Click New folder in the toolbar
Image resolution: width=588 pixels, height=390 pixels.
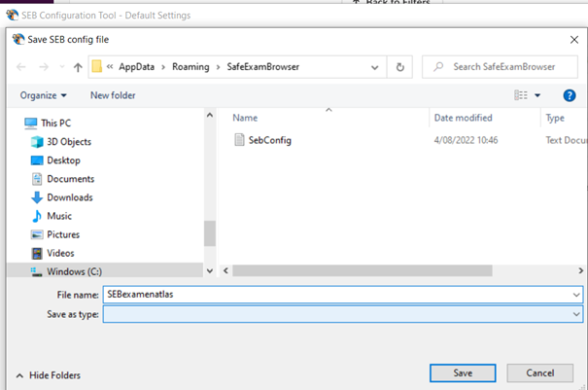pos(113,95)
